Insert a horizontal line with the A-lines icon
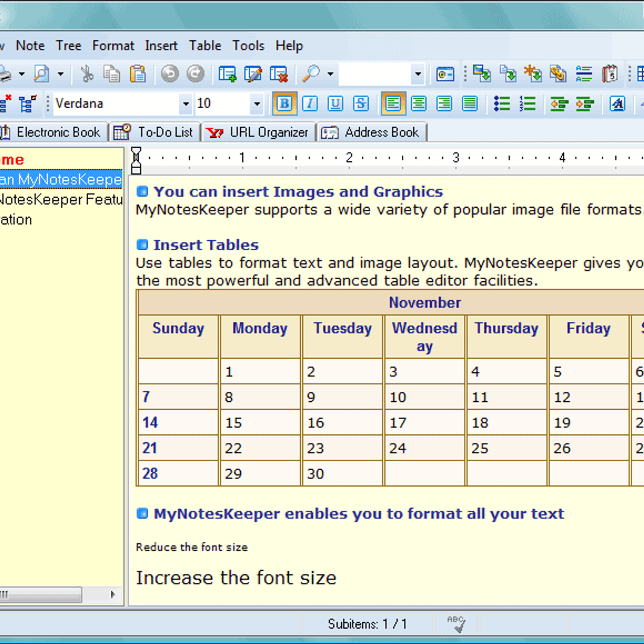 [x=584, y=74]
